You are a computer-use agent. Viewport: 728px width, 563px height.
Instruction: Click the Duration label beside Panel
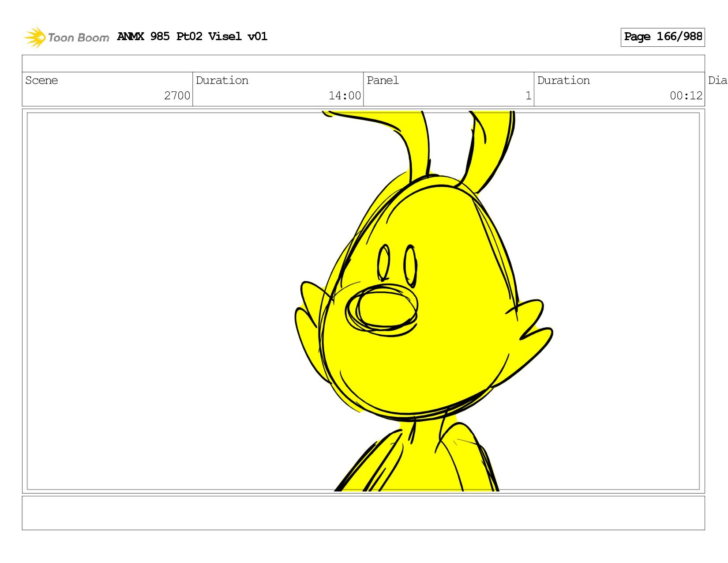tap(563, 80)
